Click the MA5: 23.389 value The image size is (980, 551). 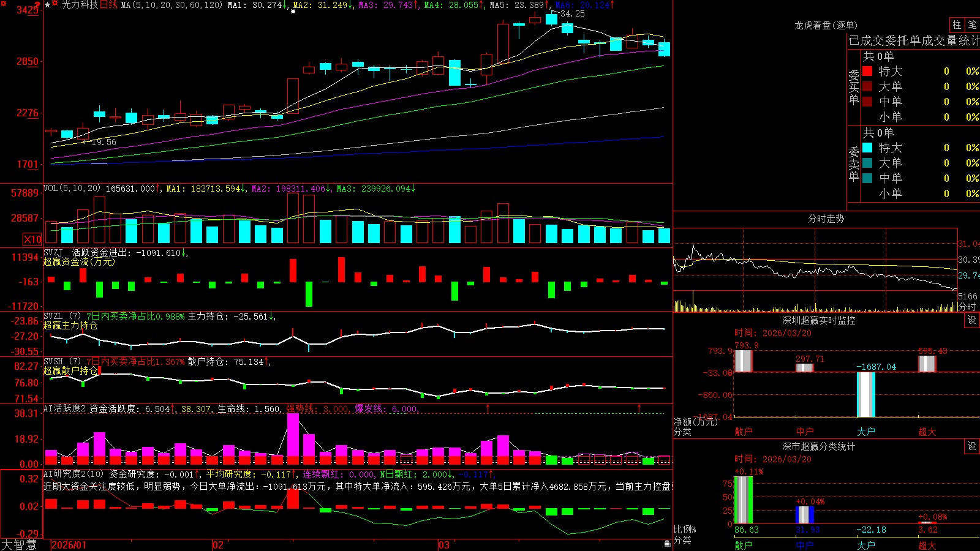pyautogui.click(x=517, y=5)
